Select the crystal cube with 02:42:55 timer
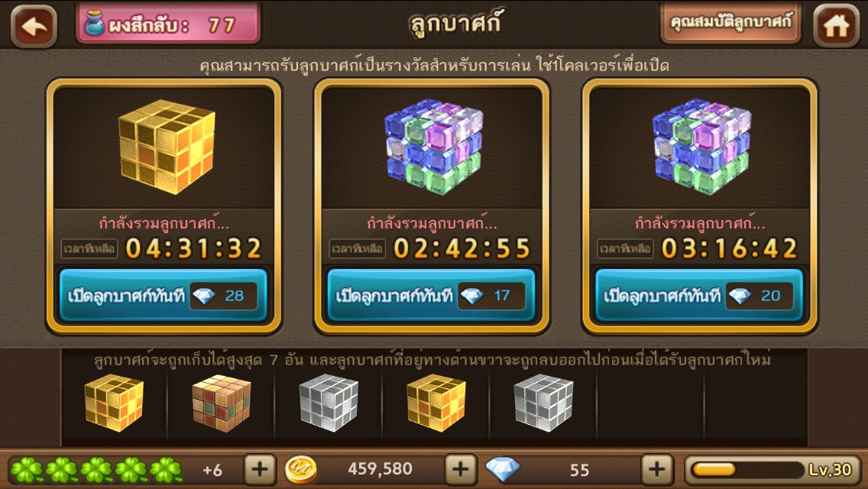 pos(433,147)
